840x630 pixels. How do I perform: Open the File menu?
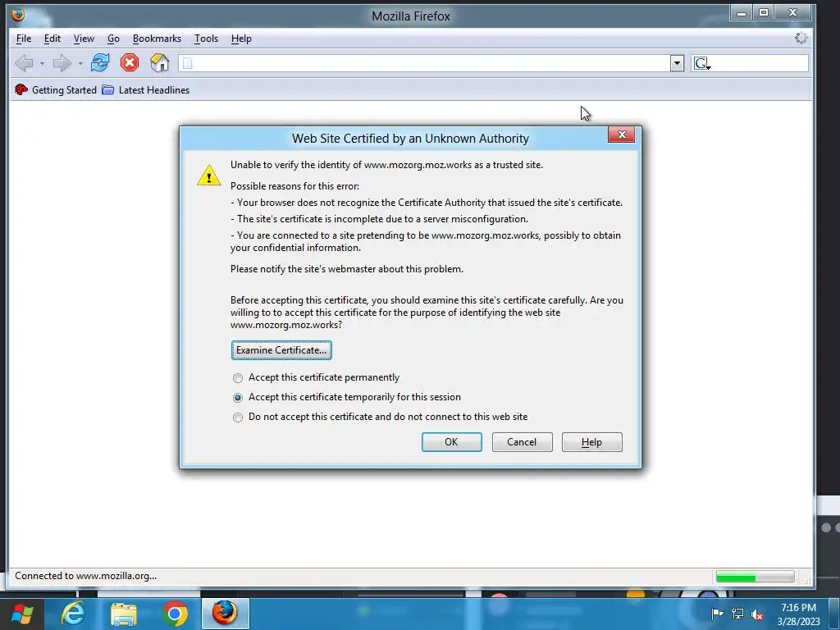pos(24,39)
